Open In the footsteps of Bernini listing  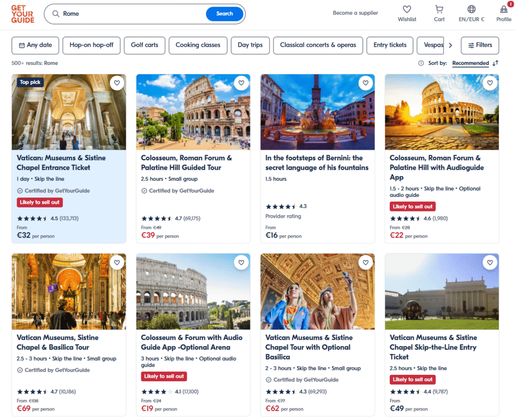click(317, 163)
